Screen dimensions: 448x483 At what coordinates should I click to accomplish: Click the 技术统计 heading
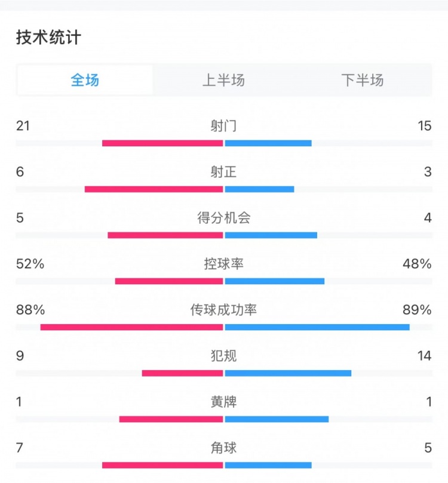tap(48, 38)
